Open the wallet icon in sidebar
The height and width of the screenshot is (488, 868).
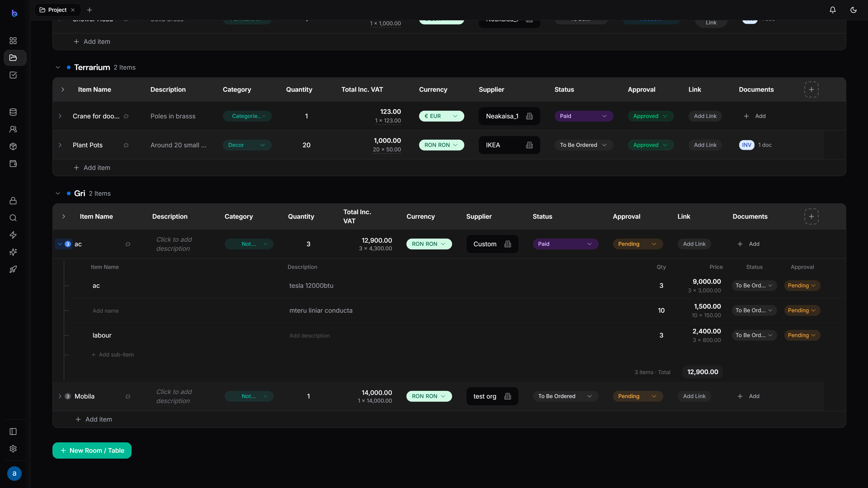click(13, 164)
